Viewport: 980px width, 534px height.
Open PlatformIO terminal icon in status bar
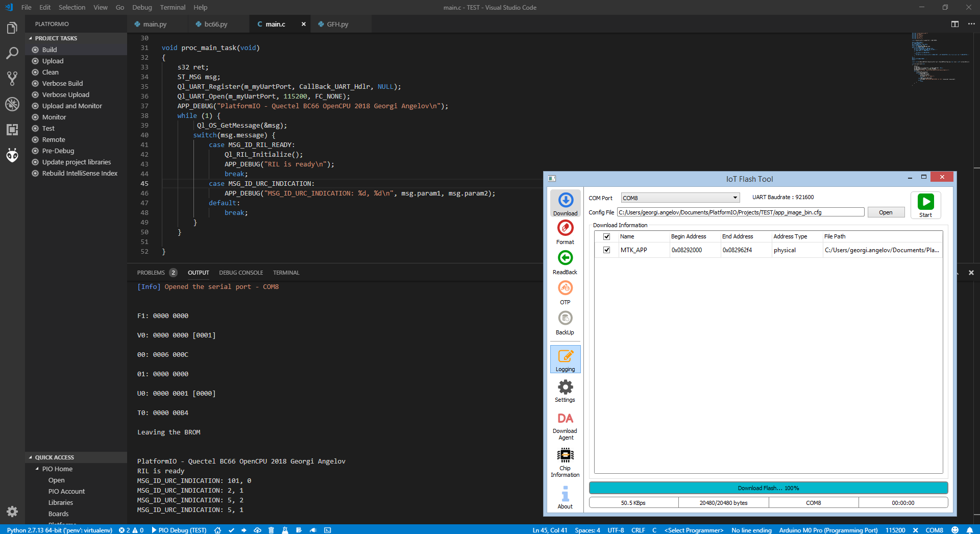[x=328, y=530]
